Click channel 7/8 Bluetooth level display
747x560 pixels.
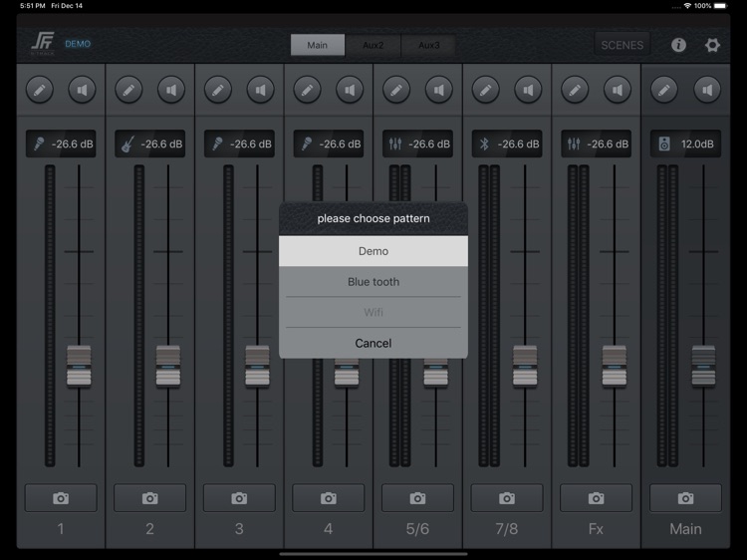coord(507,143)
